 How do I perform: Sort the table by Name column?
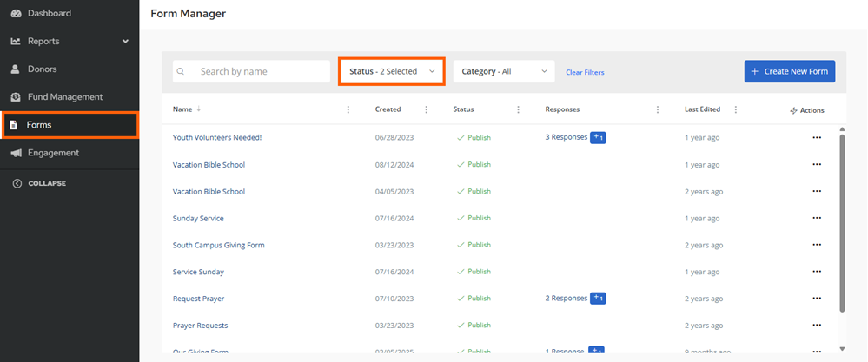coord(182,109)
